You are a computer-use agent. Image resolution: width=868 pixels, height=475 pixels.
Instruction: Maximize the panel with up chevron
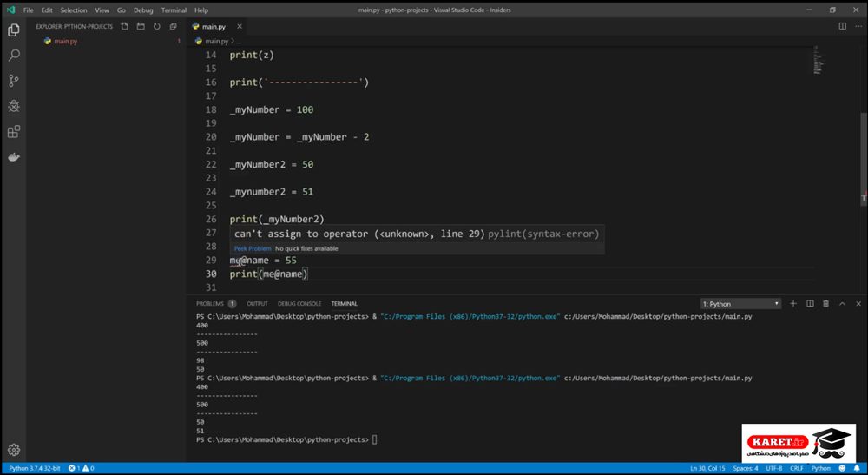(843, 303)
